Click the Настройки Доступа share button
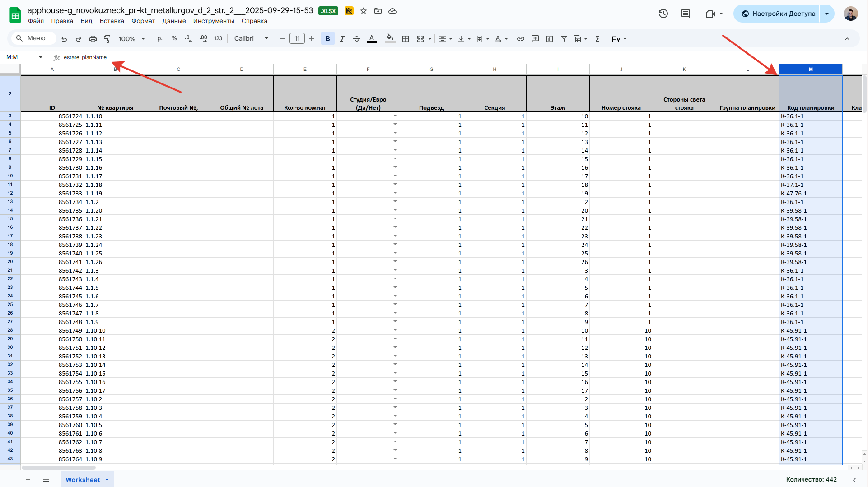This screenshot has height=487, width=868. (779, 14)
